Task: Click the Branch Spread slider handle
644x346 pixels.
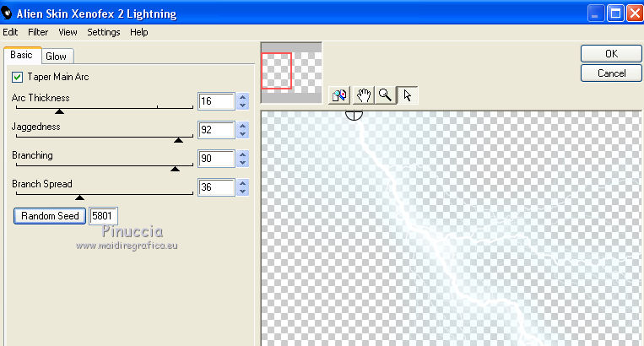Action: 79,197
